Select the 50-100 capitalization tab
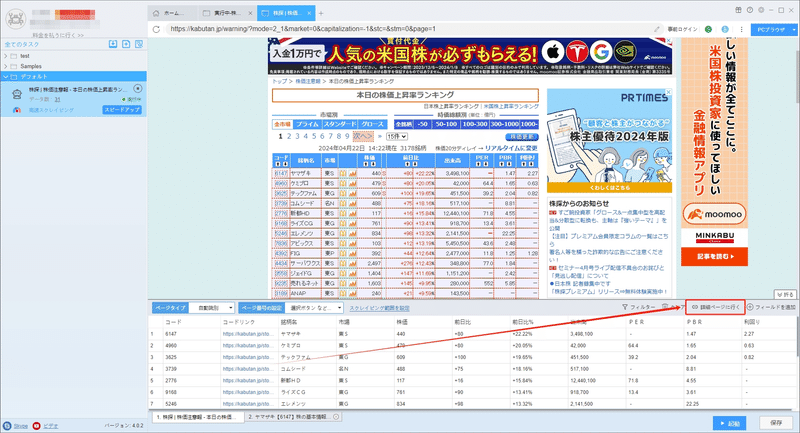Image resolution: width=800 pixels, height=433 pixels. tap(446, 124)
